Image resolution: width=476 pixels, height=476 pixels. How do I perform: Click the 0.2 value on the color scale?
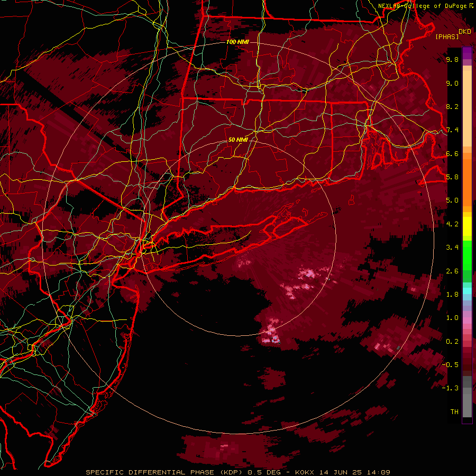(x=452, y=342)
